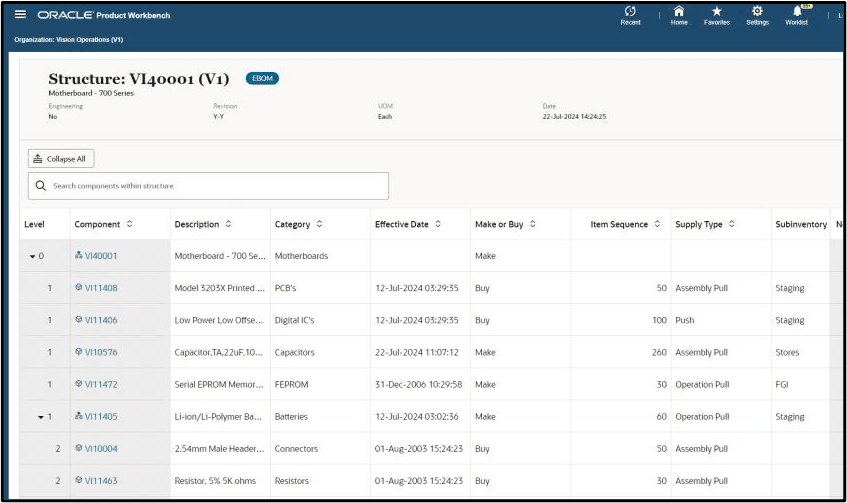This screenshot has height=503, width=847.
Task: Click the Subinventory column header
Action: click(801, 224)
